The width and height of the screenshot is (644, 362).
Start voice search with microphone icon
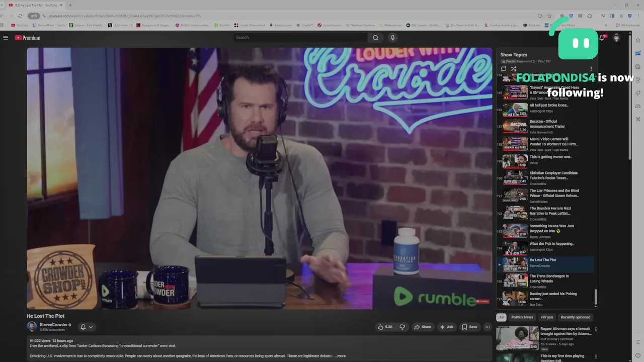click(x=392, y=38)
